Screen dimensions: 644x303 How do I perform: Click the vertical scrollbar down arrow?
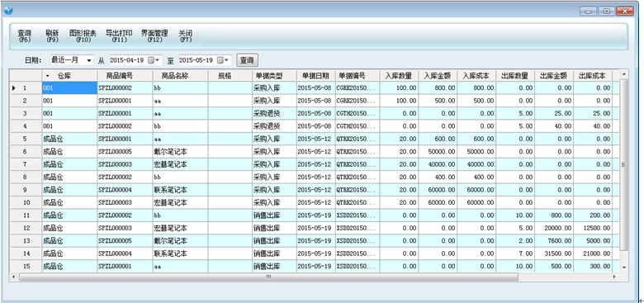click(x=623, y=267)
